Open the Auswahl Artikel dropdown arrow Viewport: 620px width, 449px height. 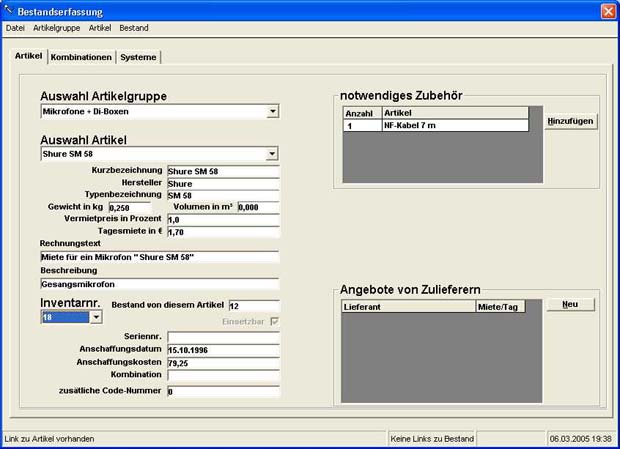pyautogui.click(x=273, y=154)
